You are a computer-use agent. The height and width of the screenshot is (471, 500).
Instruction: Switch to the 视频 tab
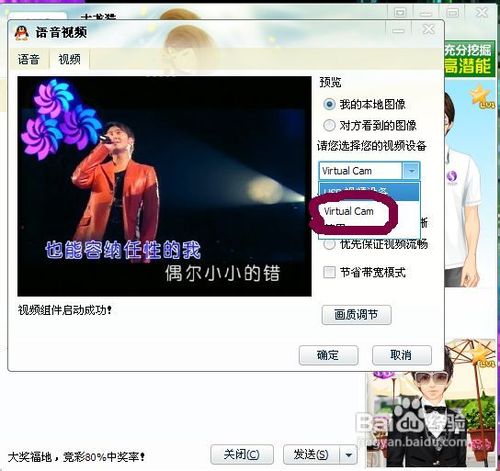pos(70,59)
